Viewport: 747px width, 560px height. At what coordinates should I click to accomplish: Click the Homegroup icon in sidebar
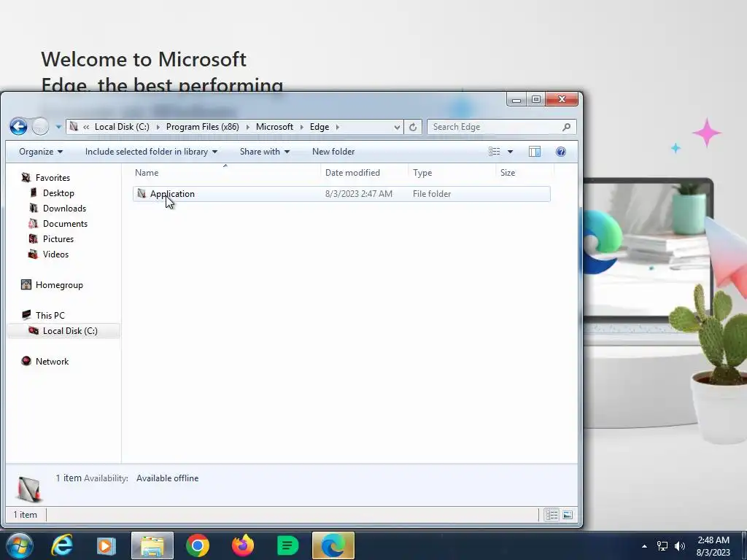pos(26,284)
